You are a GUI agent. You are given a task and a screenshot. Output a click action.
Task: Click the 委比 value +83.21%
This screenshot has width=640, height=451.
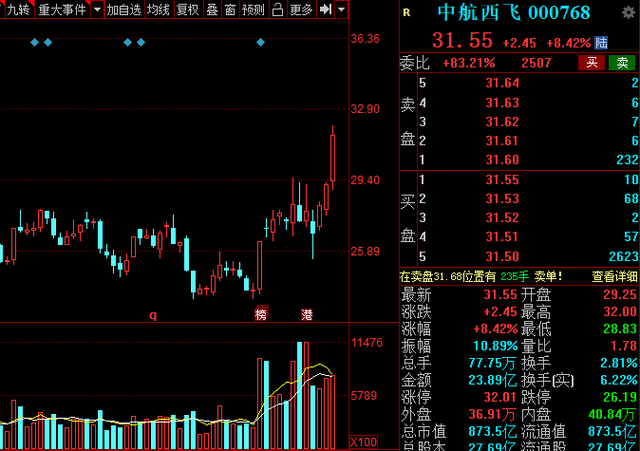tap(469, 63)
